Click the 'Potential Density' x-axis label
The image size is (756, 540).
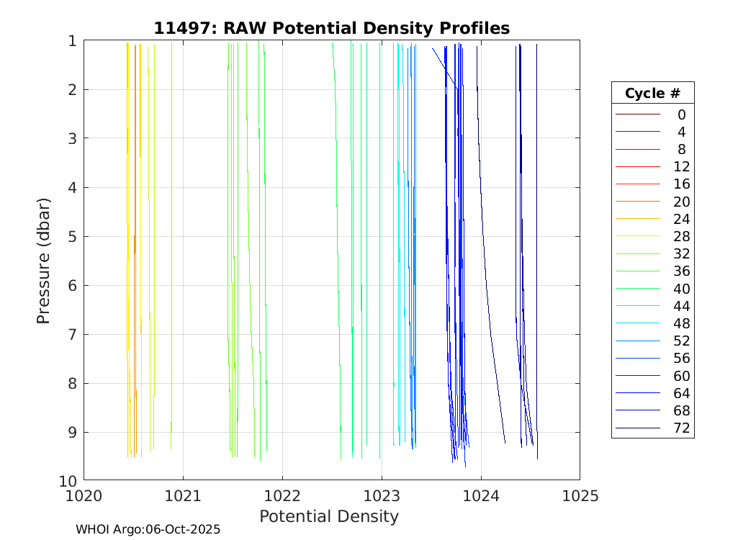(x=329, y=516)
